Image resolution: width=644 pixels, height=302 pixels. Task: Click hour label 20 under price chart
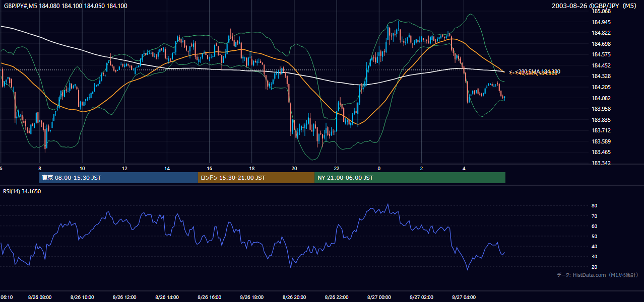click(x=294, y=168)
